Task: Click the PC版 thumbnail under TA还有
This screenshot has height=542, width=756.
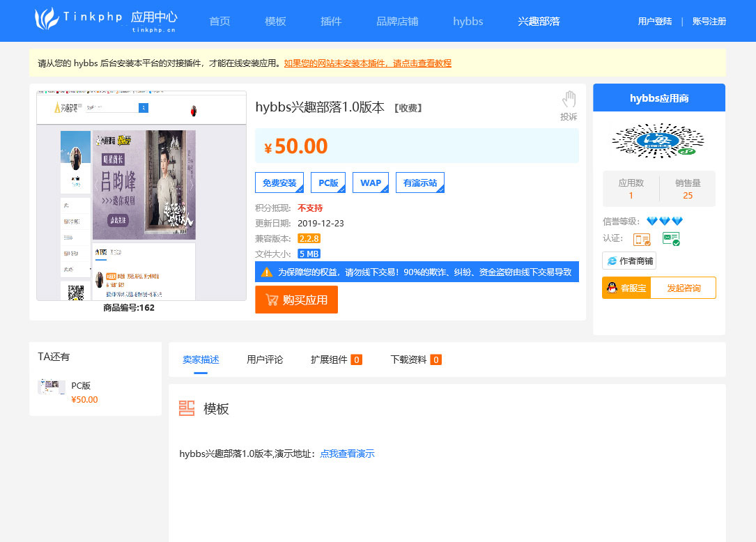Action: tap(52, 387)
